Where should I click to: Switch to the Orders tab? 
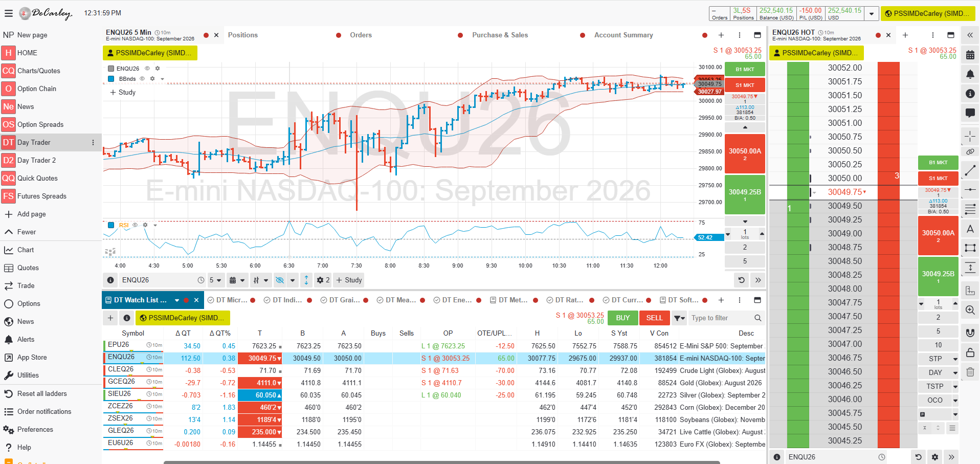pyautogui.click(x=361, y=35)
